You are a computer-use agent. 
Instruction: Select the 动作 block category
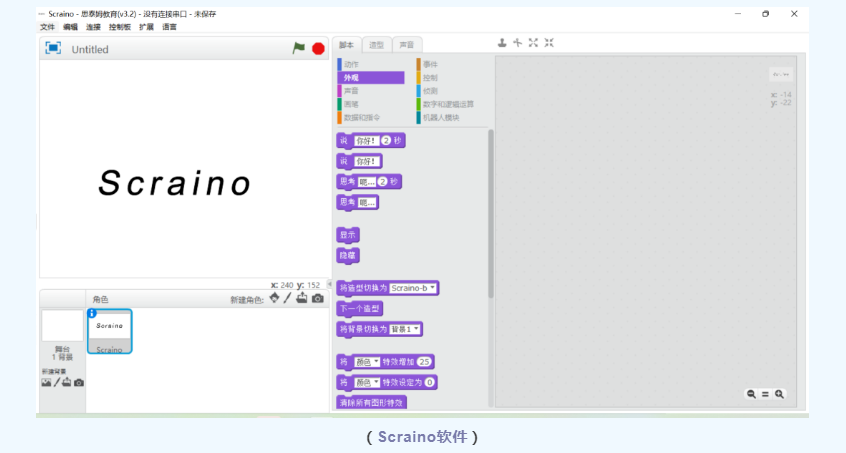tap(371, 64)
